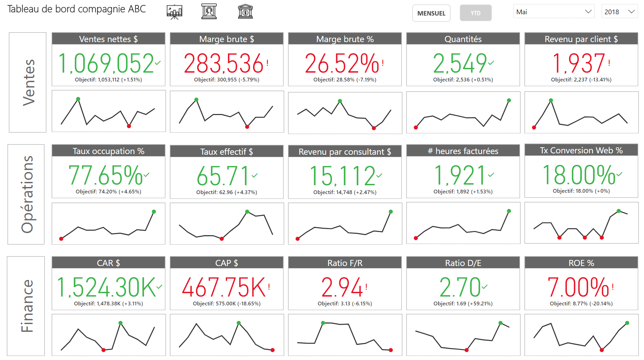Select the Marge brute % sparkline chart
This screenshot has height=360, width=644.
(345, 113)
